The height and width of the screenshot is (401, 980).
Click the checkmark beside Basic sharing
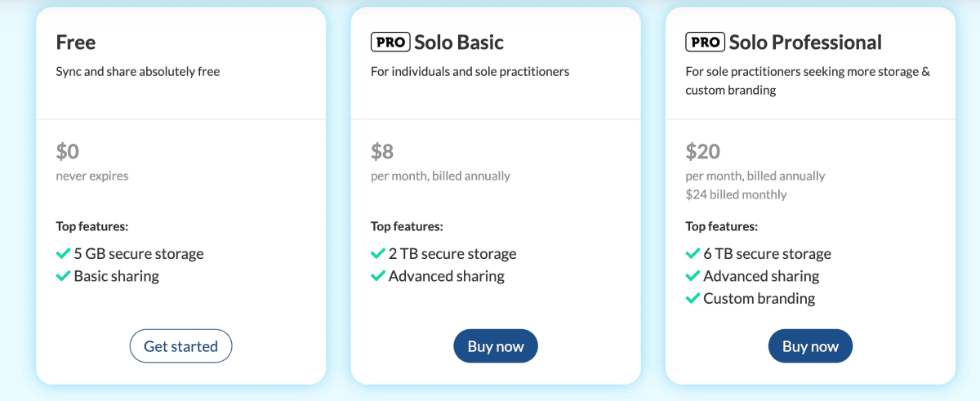tap(63, 276)
